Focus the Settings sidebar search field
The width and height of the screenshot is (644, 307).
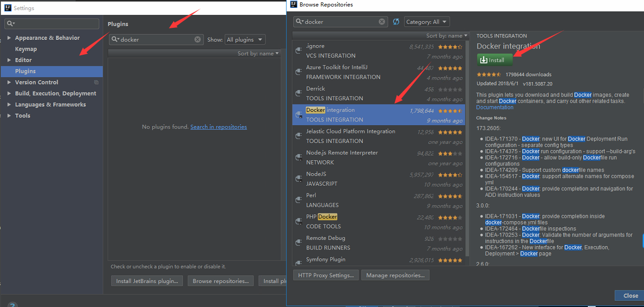tap(52, 24)
